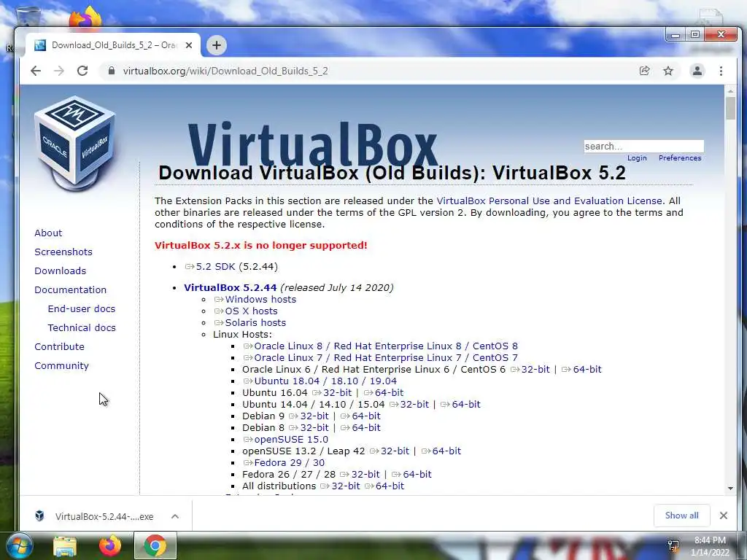The width and height of the screenshot is (747, 560).
Task: Go to Downloads in the sidebar
Action: [x=60, y=271]
